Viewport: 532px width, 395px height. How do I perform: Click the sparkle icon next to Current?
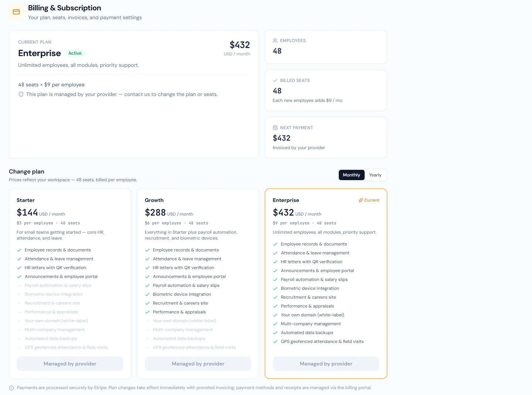tap(361, 200)
